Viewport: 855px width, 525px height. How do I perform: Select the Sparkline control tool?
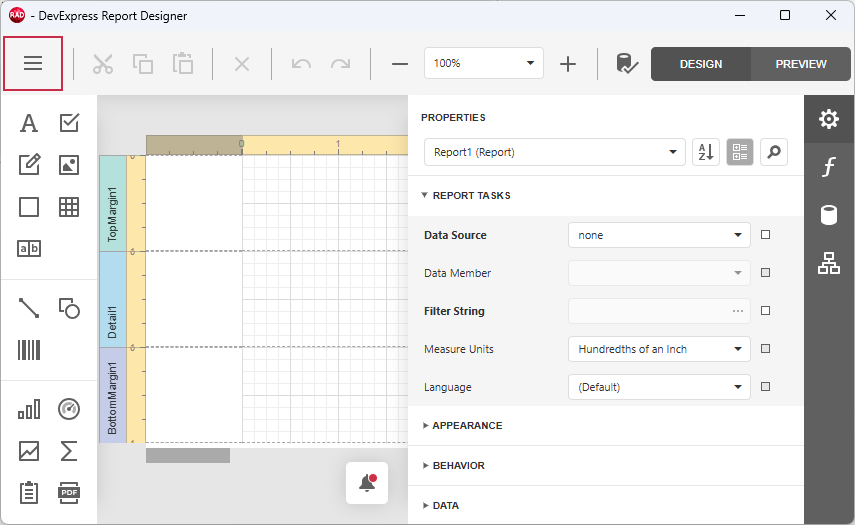click(x=29, y=451)
